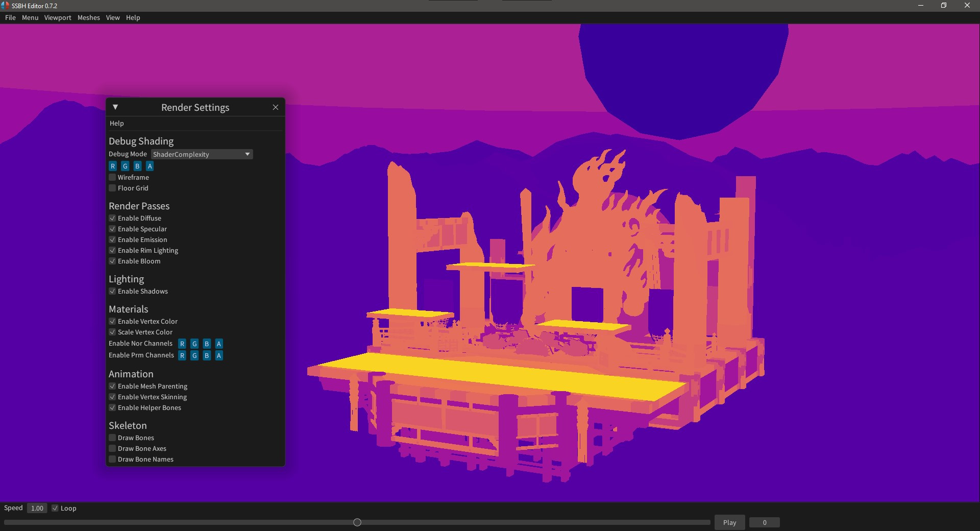Enable the Wireframe checkbox

[112, 177]
